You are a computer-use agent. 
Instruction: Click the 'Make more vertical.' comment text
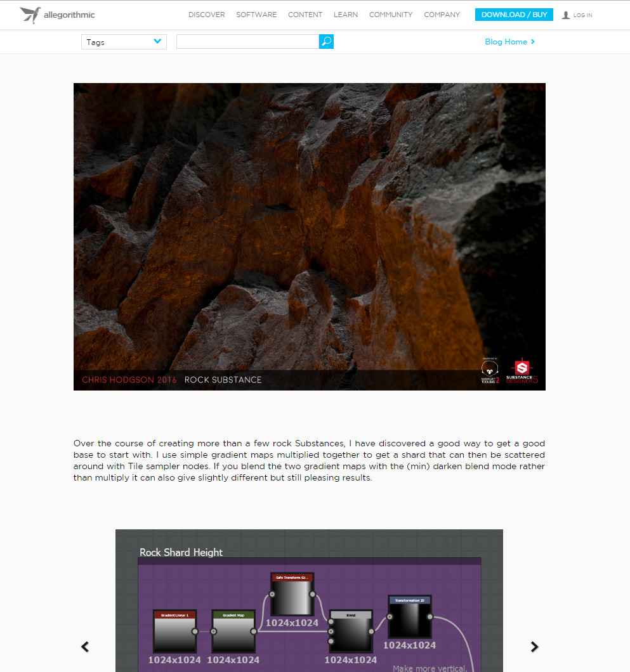[x=430, y=668]
